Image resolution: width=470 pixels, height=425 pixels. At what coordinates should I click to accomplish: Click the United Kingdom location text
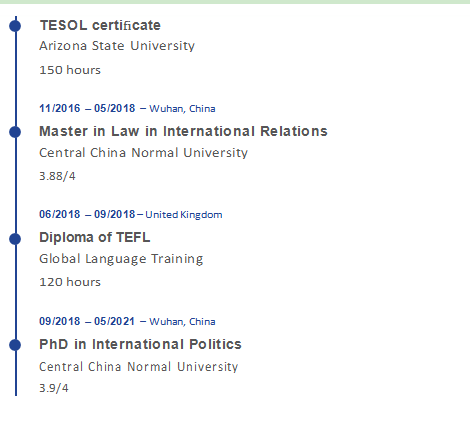pyautogui.click(x=184, y=215)
